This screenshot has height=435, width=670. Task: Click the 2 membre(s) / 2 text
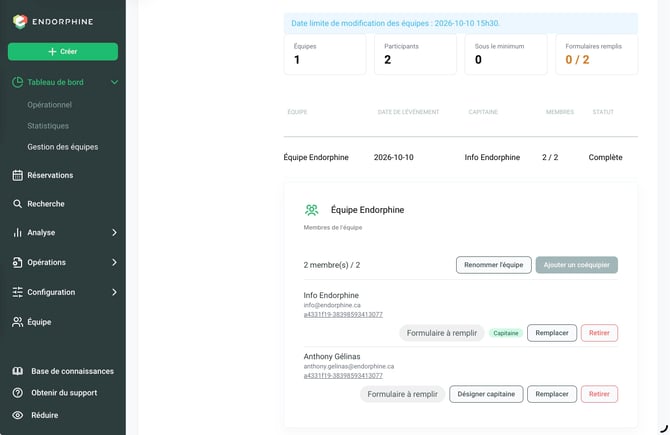click(332, 265)
